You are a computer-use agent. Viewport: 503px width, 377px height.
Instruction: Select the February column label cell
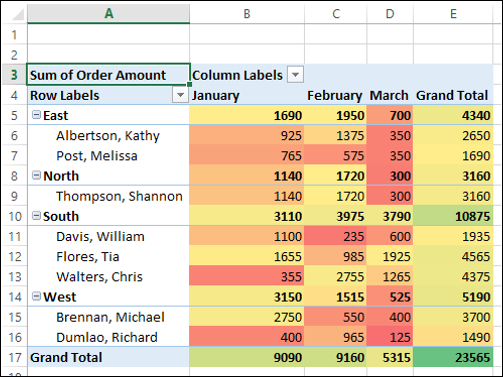pos(335,95)
